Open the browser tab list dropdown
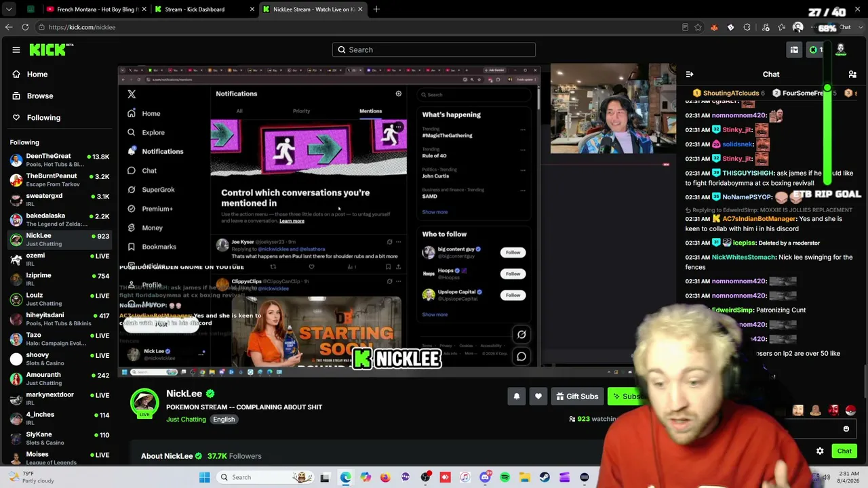The width and height of the screenshot is (868, 488). (9, 9)
